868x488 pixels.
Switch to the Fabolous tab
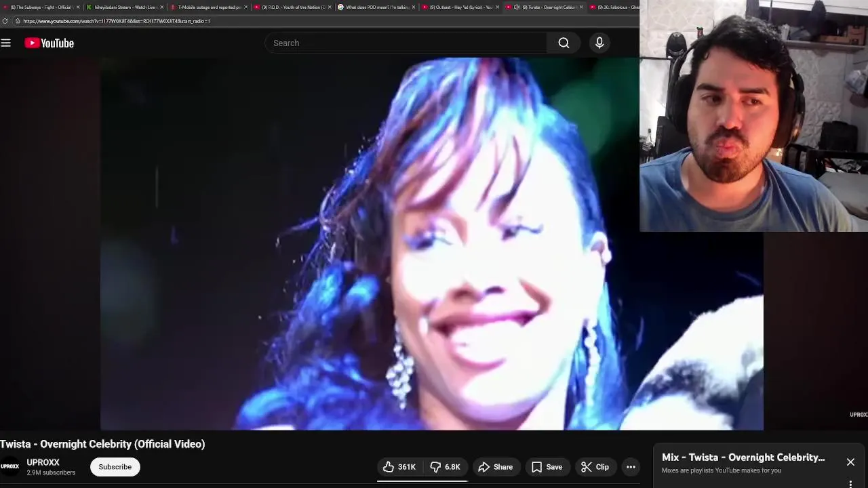click(616, 7)
